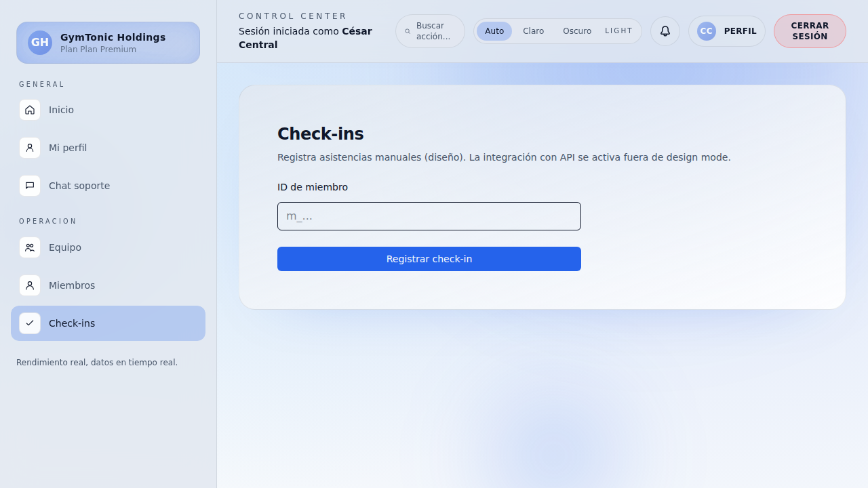
Task: Select the Inicio home icon in the sidebar
Action: coord(30,109)
